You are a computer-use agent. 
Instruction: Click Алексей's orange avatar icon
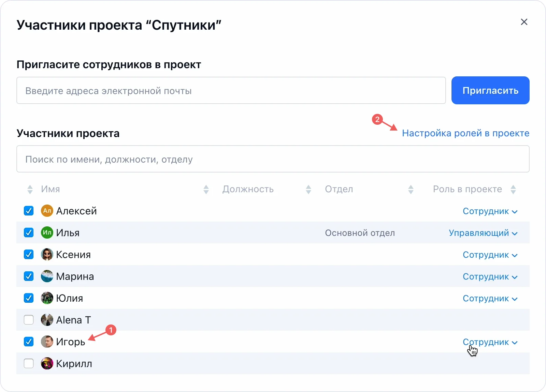tap(47, 211)
